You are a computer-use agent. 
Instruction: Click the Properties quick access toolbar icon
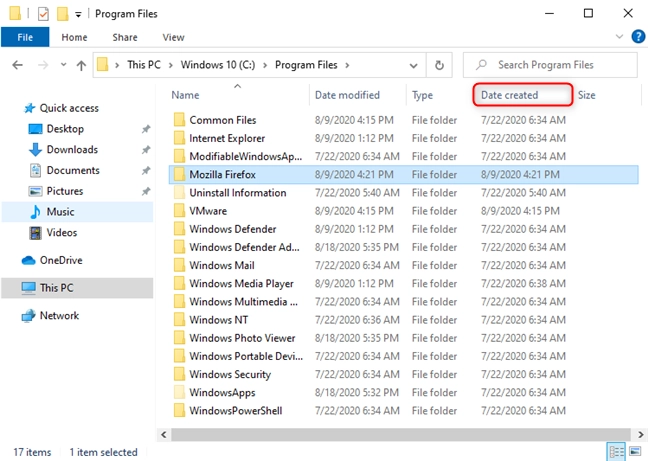[x=43, y=14]
